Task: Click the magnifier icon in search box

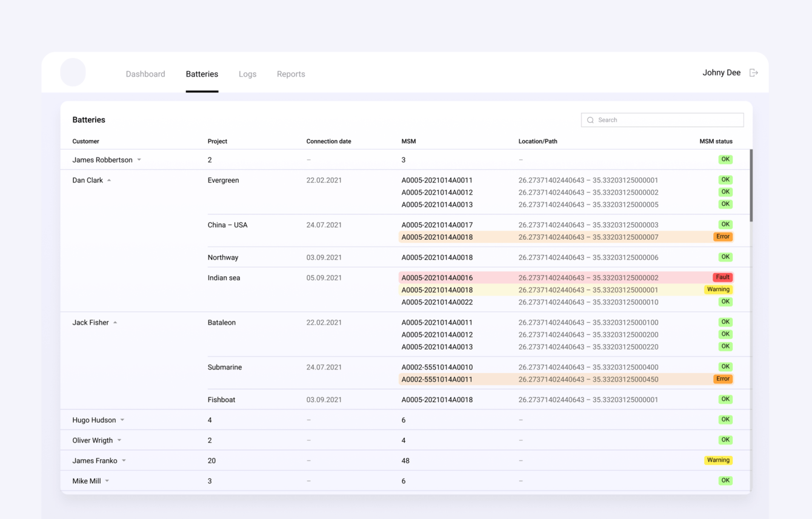Action: pos(590,120)
